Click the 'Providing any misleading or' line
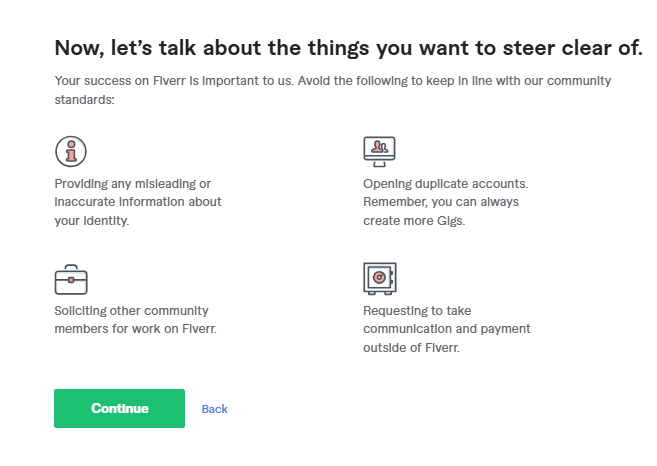 (x=133, y=184)
